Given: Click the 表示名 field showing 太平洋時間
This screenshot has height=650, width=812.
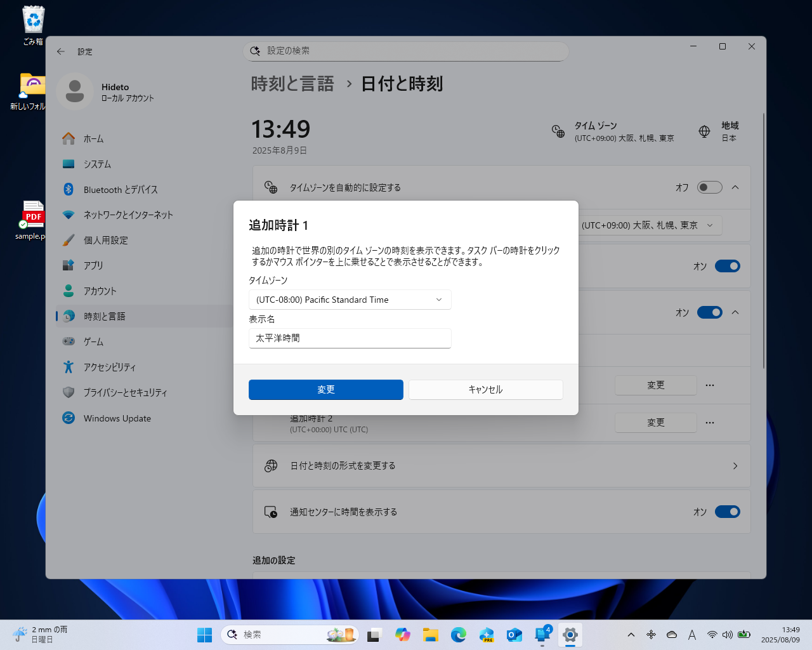Looking at the screenshot, I should 350,338.
